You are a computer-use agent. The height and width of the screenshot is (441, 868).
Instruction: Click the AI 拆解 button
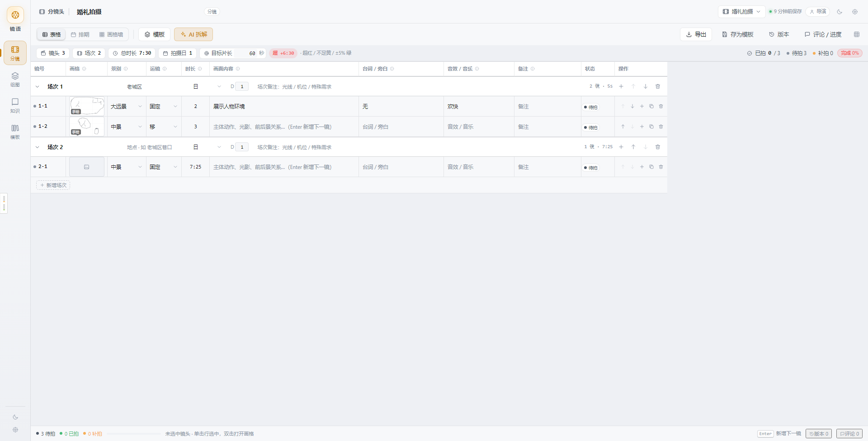click(x=193, y=34)
